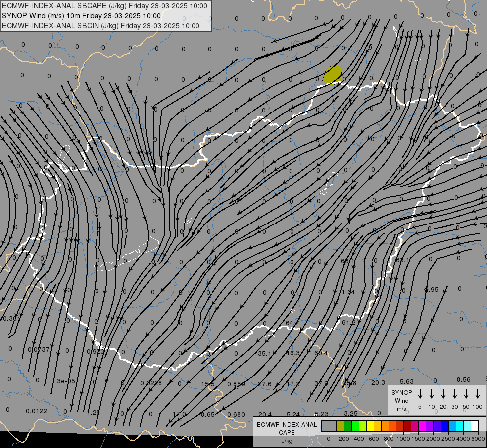Click the map value '64.7'
This screenshot has height=448, width=487.
(292, 323)
